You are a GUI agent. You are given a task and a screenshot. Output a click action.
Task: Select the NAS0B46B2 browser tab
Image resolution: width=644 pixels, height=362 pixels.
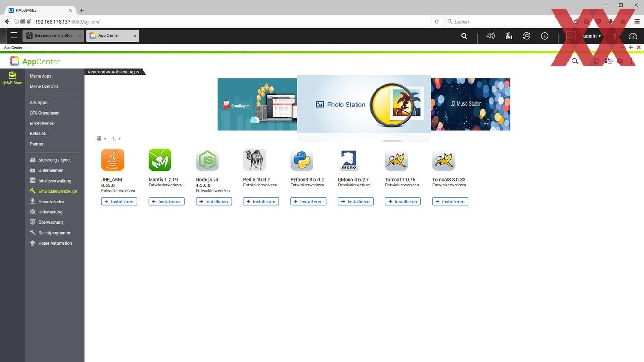tap(40, 10)
